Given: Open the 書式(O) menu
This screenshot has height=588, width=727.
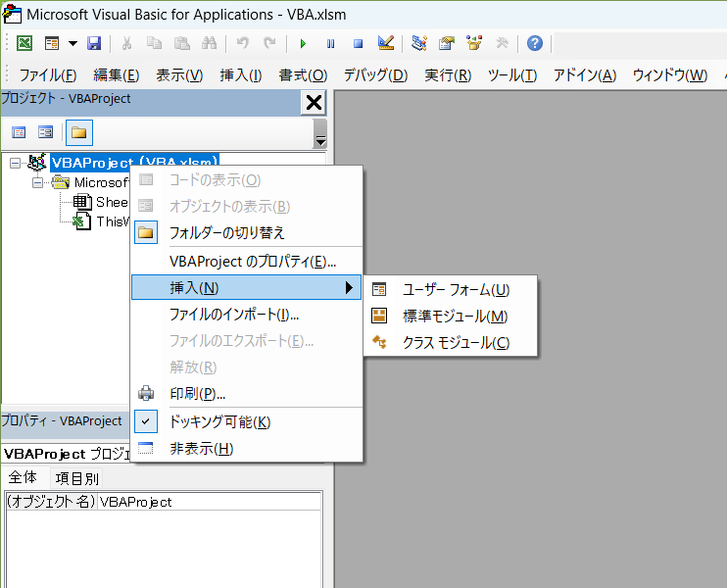Looking at the screenshot, I should (303, 74).
